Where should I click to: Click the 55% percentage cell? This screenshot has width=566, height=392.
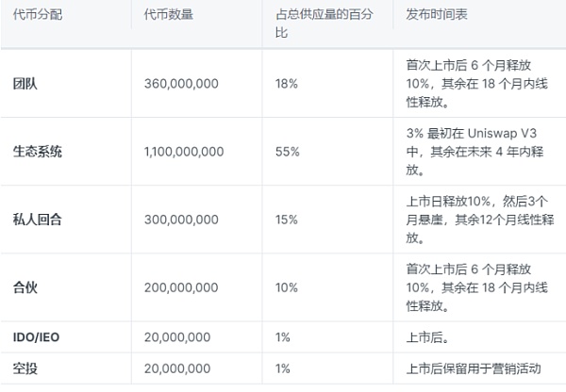[288, 151]
